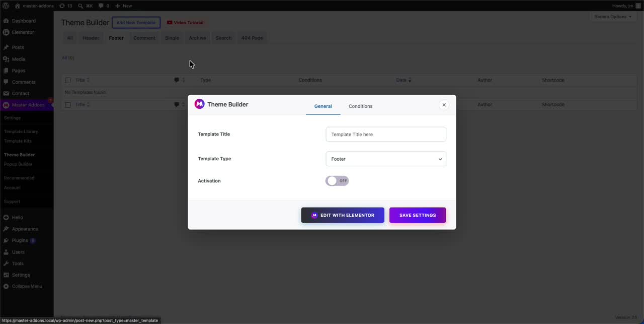The image size is (644, 324).
Task: Click the Settings icon near the sidebar bottom
Action: 6,275
